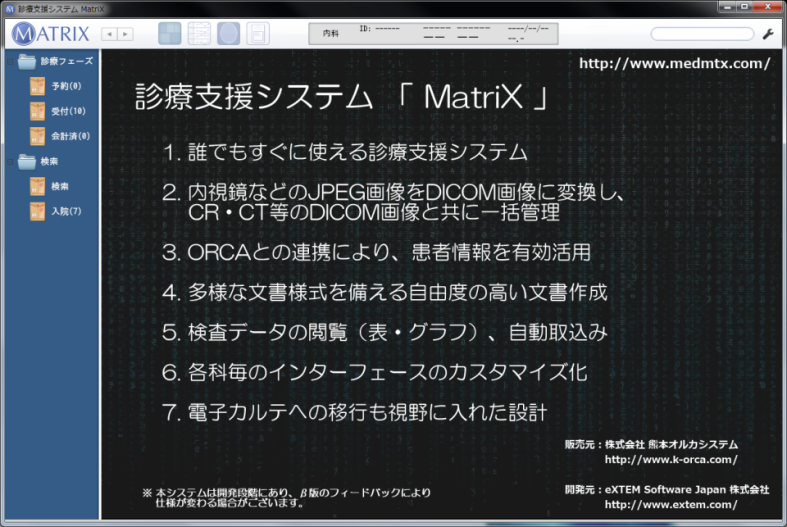Click the envelope icon beside 予約(0)
Viewport: 787px width, 527px height.
(38, 86)
